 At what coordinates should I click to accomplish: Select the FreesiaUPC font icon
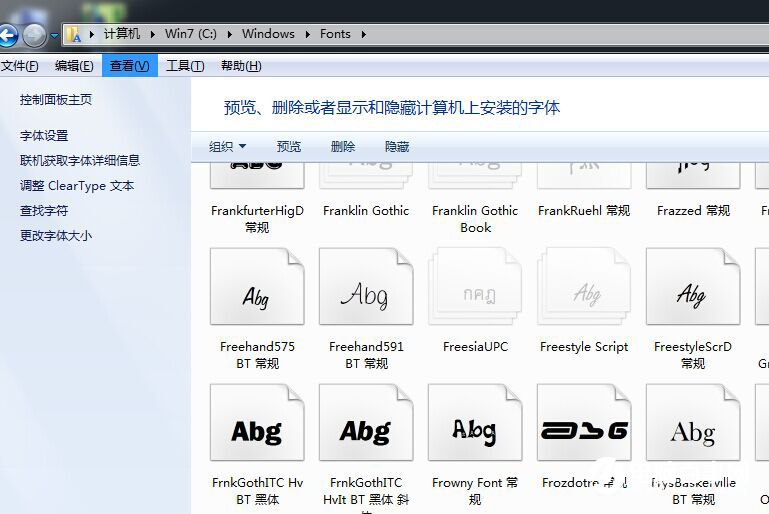[x=475, y=286]
